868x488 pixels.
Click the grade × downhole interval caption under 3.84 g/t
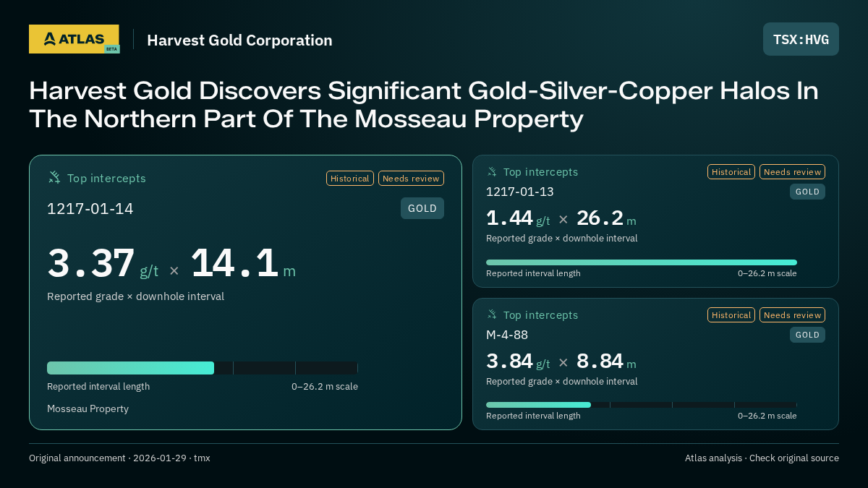[x=562, y=382]
